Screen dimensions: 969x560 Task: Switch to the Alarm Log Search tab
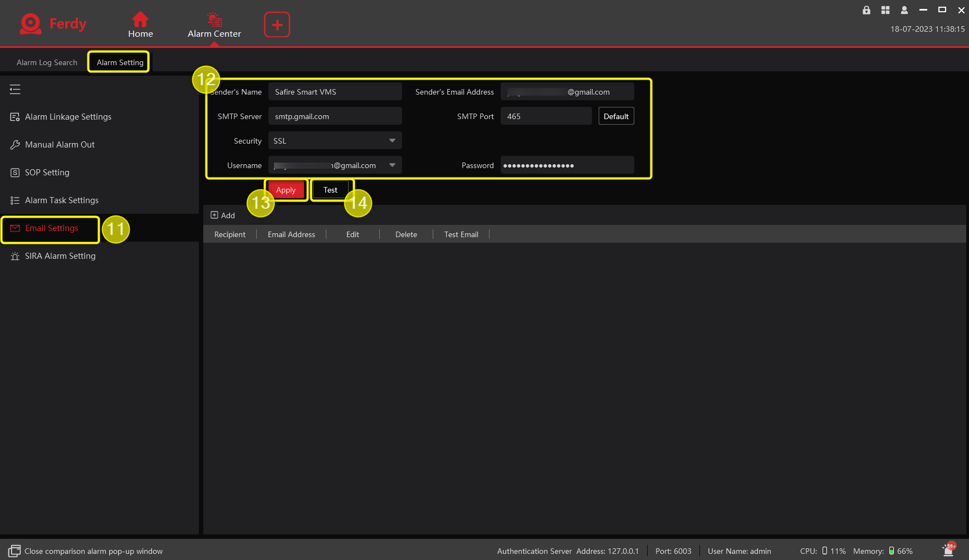pyautogui.click(x=47, y=62)
